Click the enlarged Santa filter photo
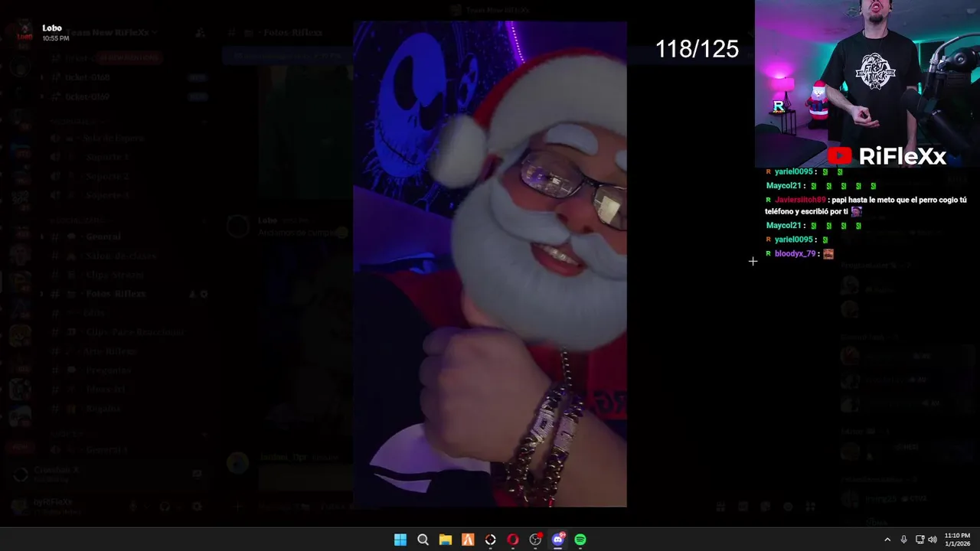This screenshot has width=980, height=551. click(490, 264)
